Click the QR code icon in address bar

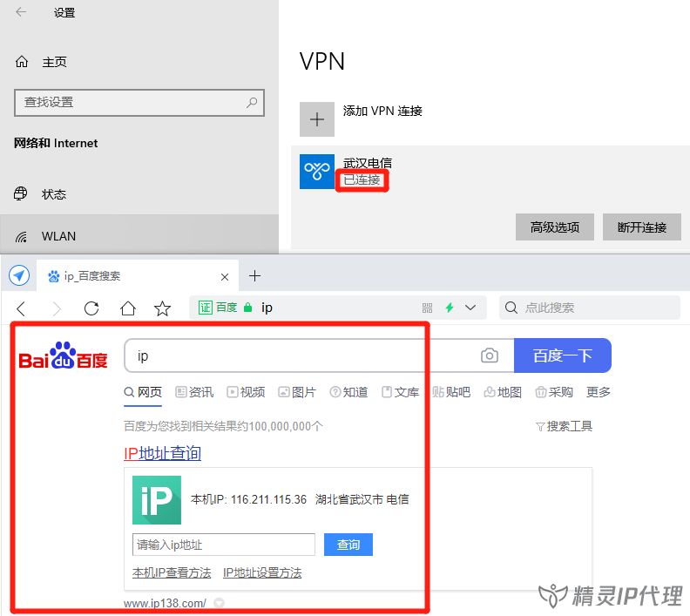[x=427, y=308]
